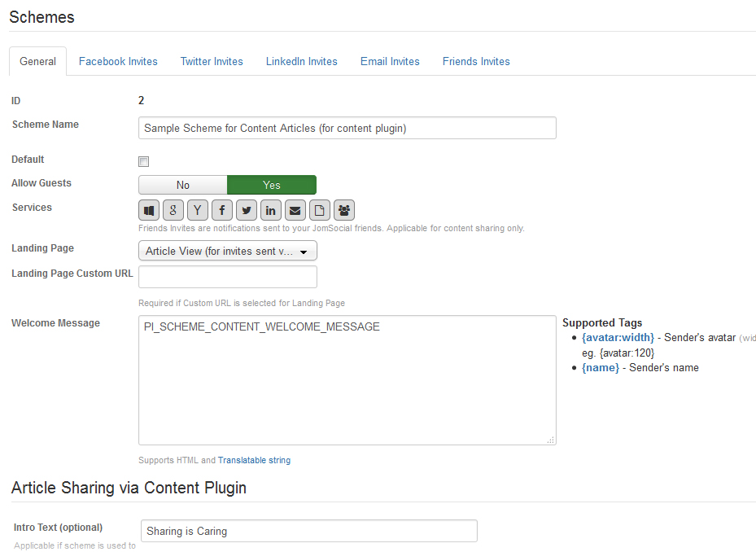Screen dimensions: 756x552
Task: Open the Landing Page dropdown
Action: pyautogui.click(x=227, y=252)
